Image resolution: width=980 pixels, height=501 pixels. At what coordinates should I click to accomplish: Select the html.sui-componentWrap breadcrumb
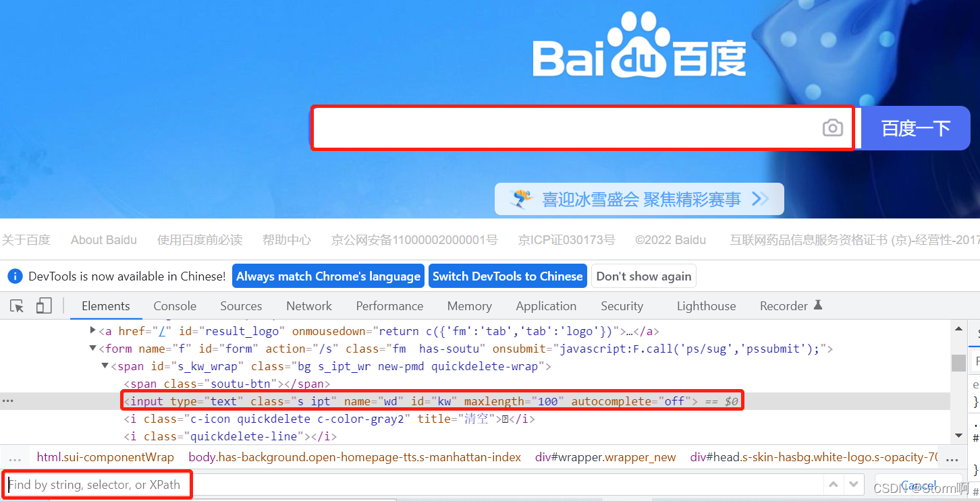pyautogui.click(x=105, y=457)
